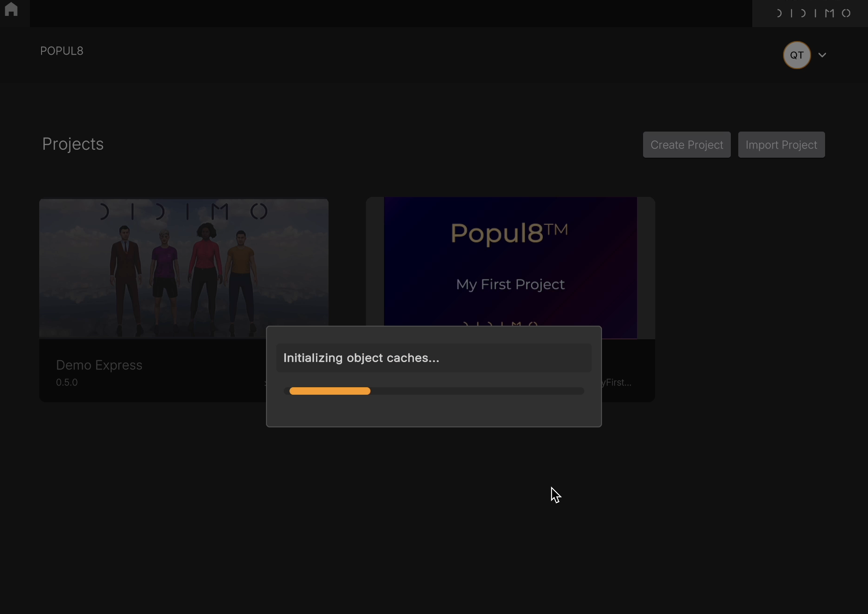This screenshot has height=614, width=868.
Task: Click the Import Project button
Action: (781, 145)
